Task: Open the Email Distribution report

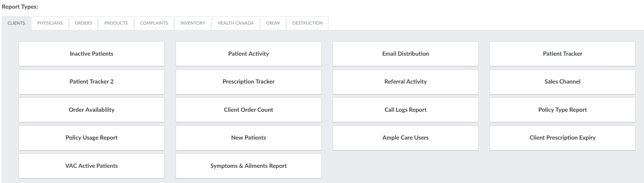Action: tap(405, 54)
